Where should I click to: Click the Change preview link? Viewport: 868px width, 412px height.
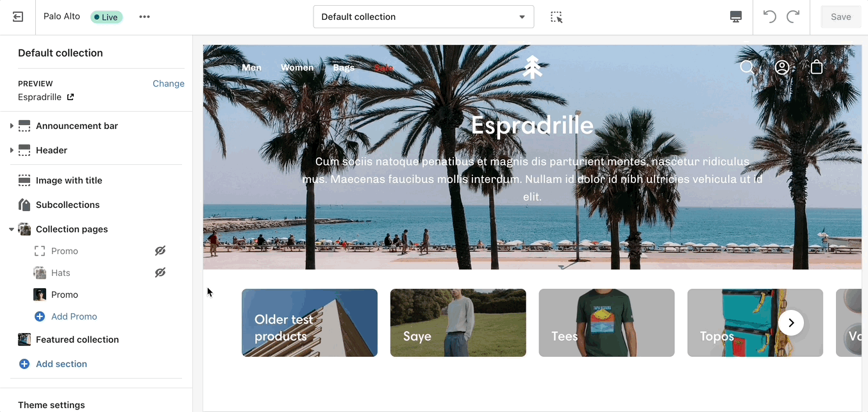coord(168,83)
